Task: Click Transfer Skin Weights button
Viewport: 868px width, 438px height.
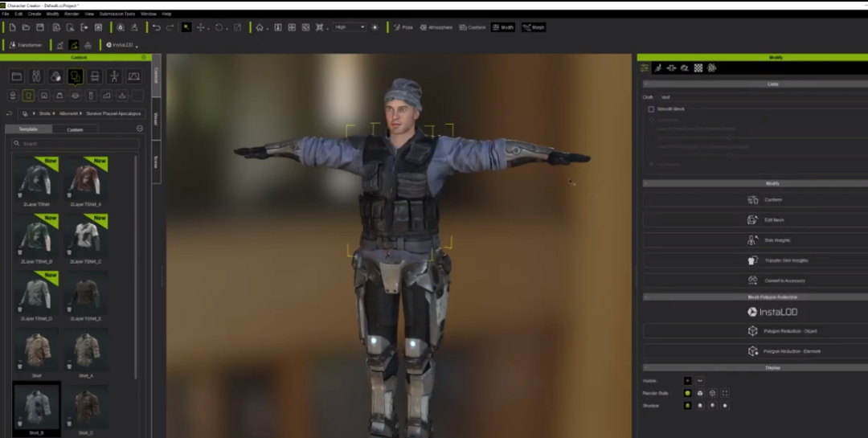Action: pyautogui.click(x=755, y=260)
